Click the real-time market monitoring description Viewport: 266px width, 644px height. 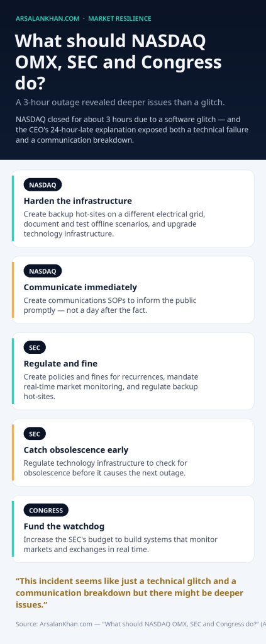coord(111,387)
